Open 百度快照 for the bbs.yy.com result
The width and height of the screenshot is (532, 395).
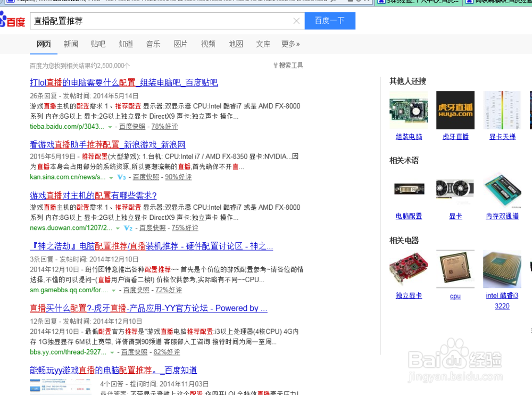pos(134,352)
